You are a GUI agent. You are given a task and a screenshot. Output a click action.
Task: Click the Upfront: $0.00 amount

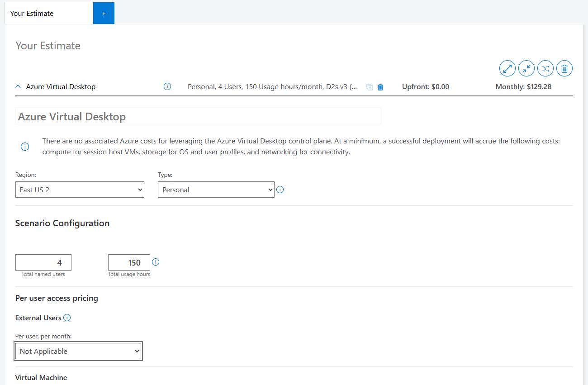426,87
